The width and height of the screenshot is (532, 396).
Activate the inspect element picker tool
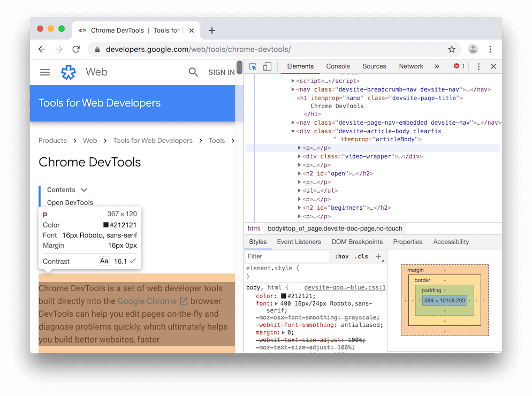click(x=253, y=66)
